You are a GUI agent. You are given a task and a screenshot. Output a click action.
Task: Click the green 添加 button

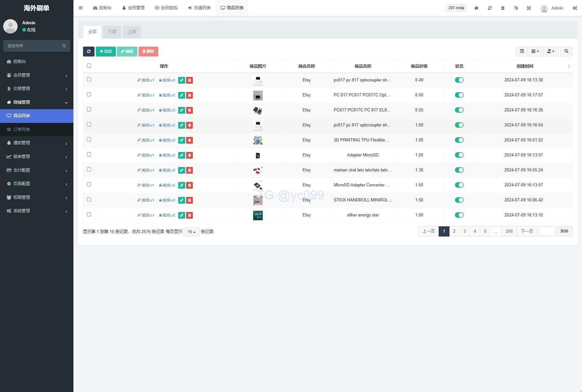click(x=106, y=51)
